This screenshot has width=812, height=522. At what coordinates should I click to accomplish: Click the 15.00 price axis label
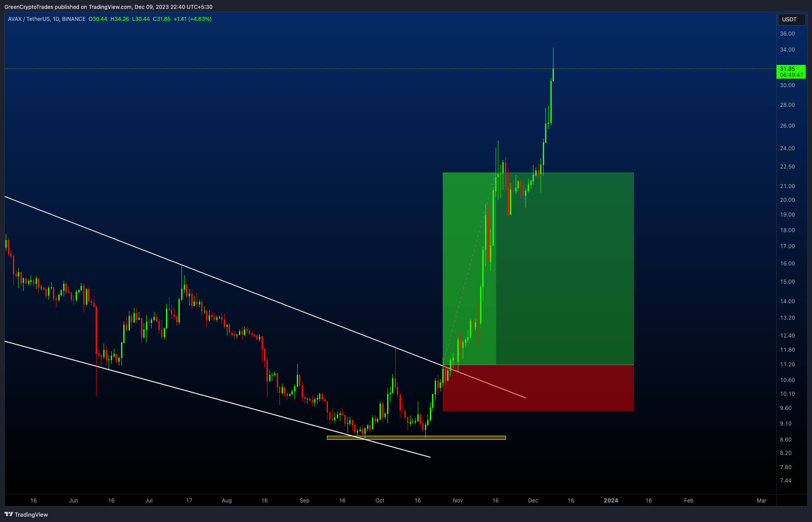tap(787, 282)
